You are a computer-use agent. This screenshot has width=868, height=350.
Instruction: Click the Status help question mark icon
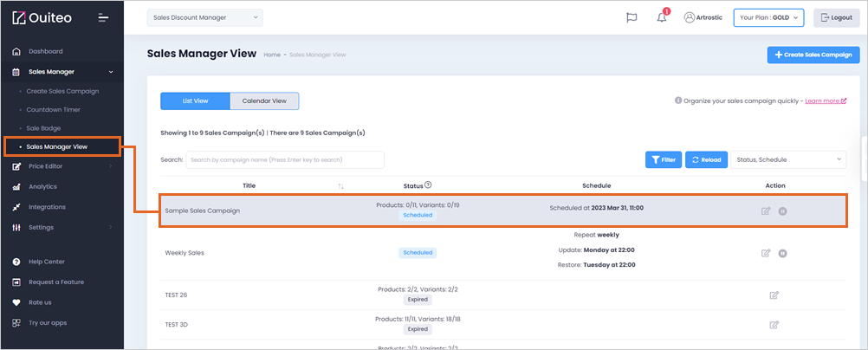(428, 185)
